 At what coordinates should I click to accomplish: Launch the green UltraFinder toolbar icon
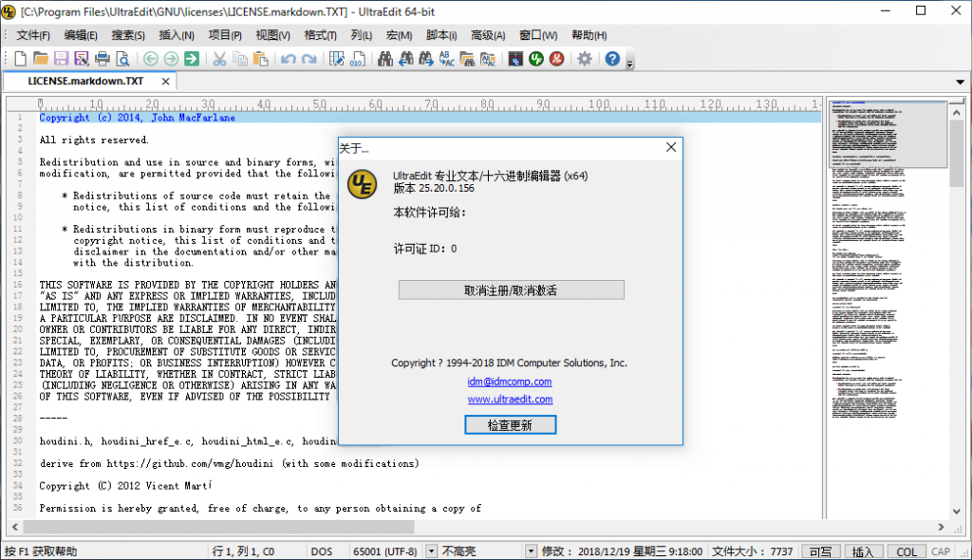[536, 59]
